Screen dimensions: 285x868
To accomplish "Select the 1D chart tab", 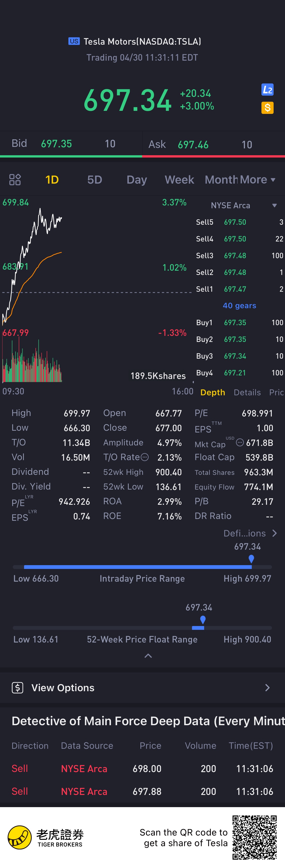I will click(52, 180).
